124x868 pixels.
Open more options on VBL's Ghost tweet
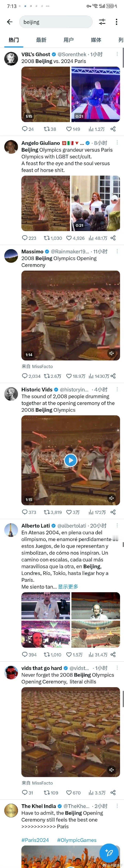117,54
